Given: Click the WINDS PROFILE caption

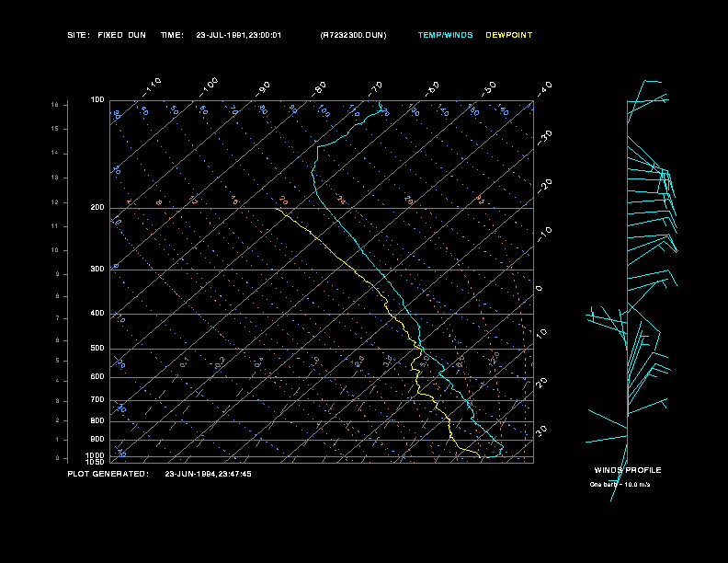Looking at the screenshot, I should 628,470.
